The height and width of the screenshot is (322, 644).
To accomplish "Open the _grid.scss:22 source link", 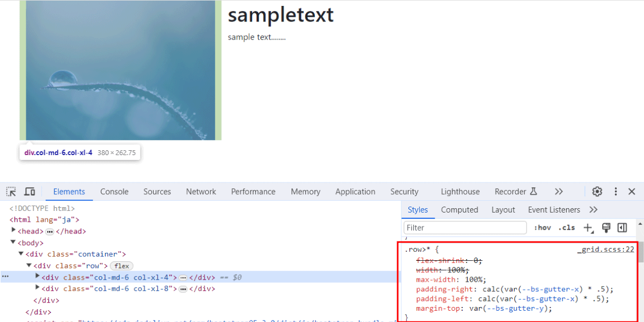I will 606,250.
